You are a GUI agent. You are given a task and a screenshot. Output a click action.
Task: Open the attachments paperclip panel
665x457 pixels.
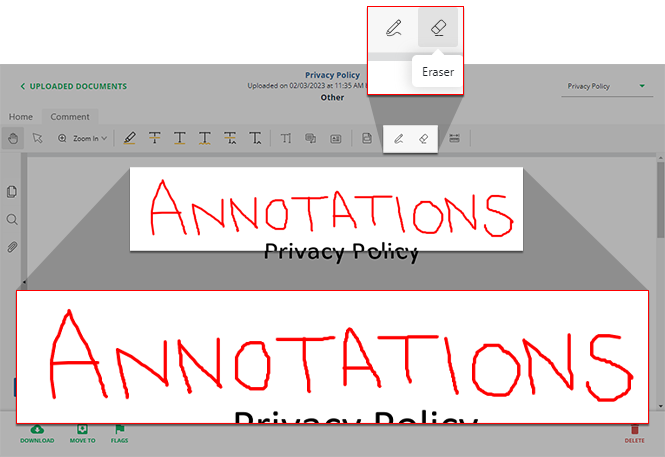click(x=12, y=247)
